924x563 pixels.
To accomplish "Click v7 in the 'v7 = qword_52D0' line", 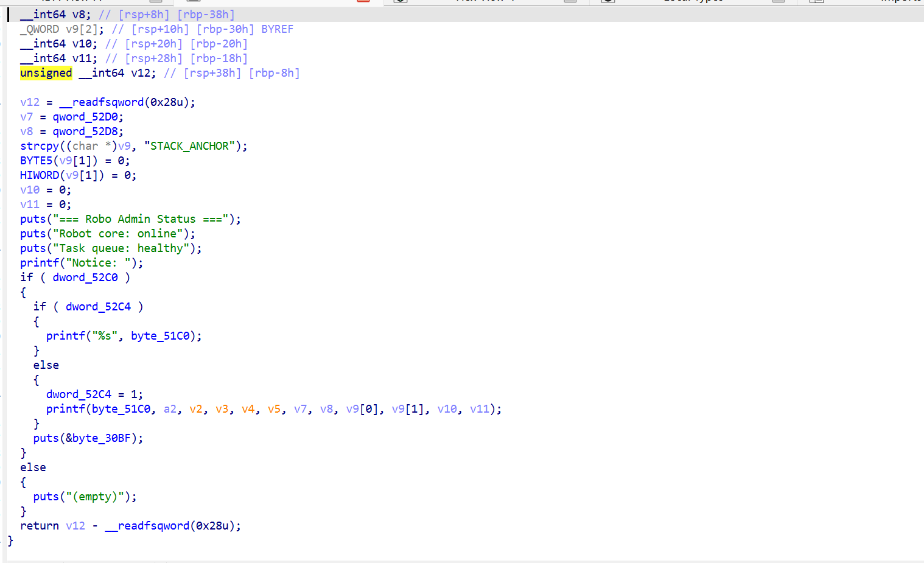I will point(27,117).
